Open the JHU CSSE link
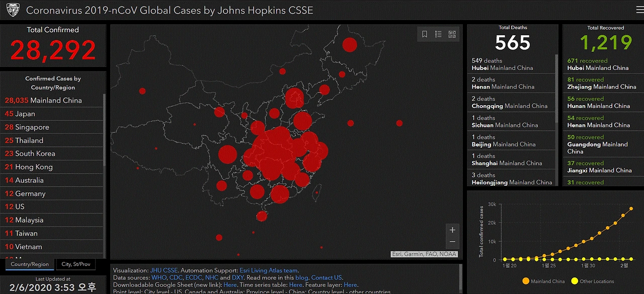644x294 pixels. click(x=164, y=270)
